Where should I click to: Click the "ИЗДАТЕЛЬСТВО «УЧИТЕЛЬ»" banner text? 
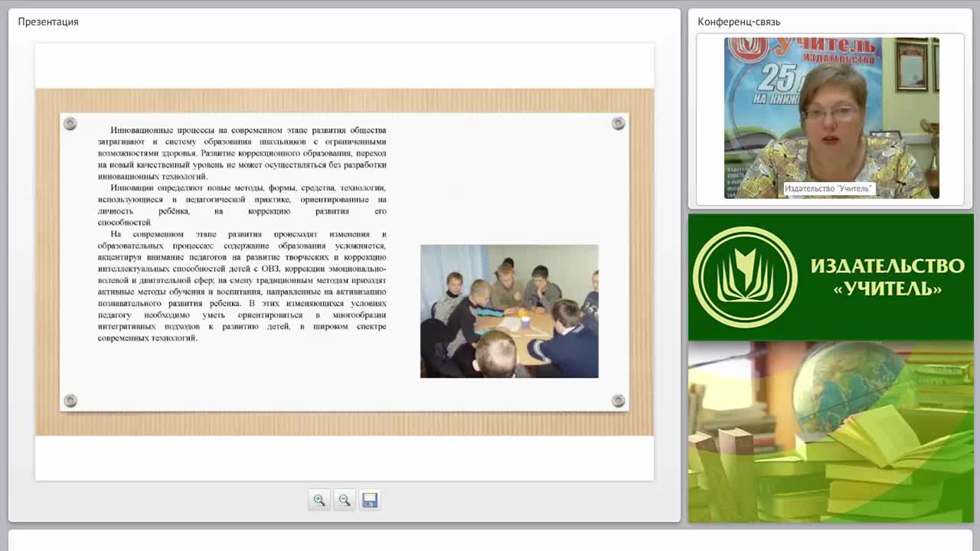pyautogui.click(x=887, y=277)
